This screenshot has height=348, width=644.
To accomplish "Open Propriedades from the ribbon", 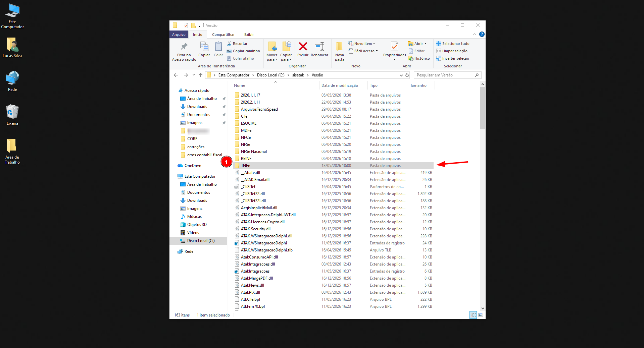I will pos(395,51).
